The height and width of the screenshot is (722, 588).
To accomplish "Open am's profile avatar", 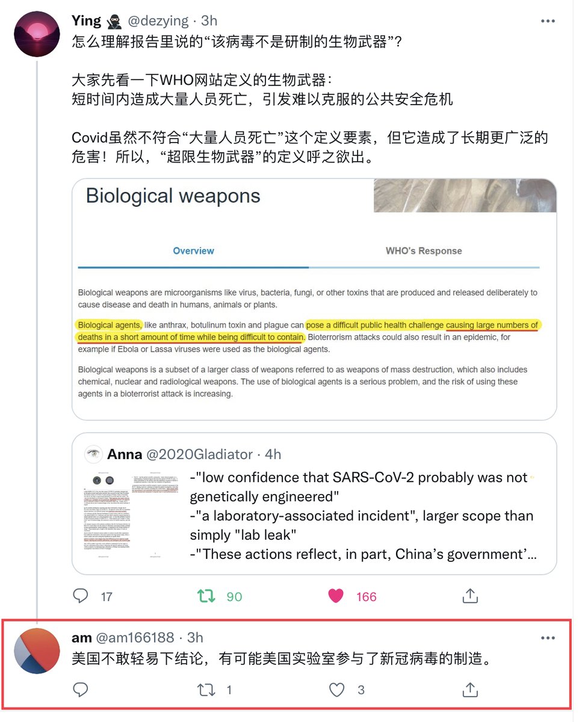I will tap(37, 652).
